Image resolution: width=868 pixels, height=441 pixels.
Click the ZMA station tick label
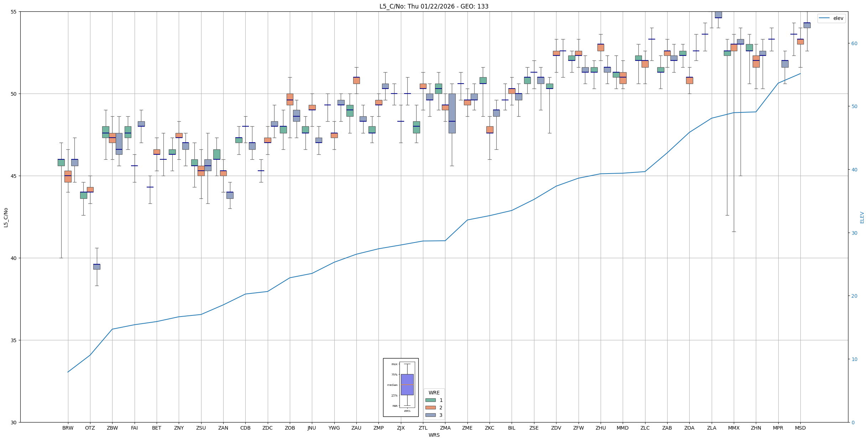point(445,428)
